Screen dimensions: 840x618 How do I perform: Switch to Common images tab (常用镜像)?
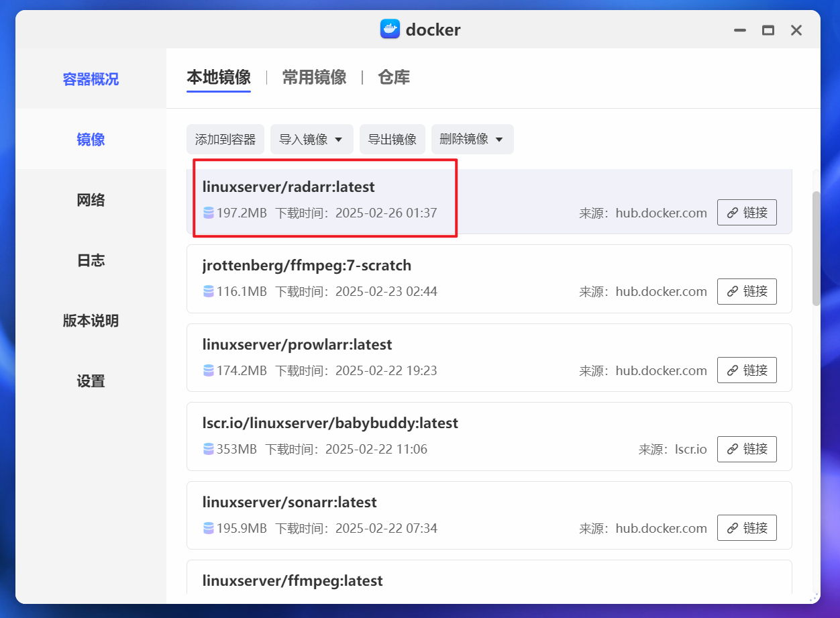pyautogui.click(x=314, y=77)
